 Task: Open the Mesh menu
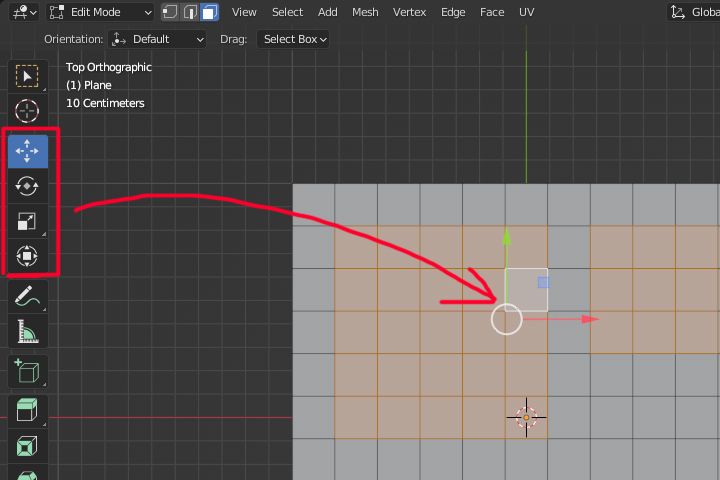click(x=365, y=12)
